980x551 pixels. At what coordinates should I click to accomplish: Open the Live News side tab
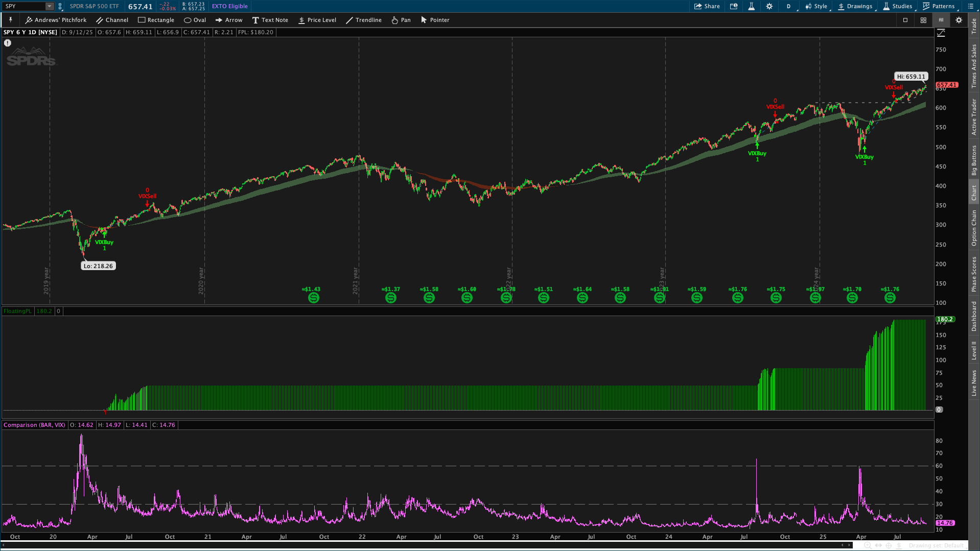click(x=974, y=383)
